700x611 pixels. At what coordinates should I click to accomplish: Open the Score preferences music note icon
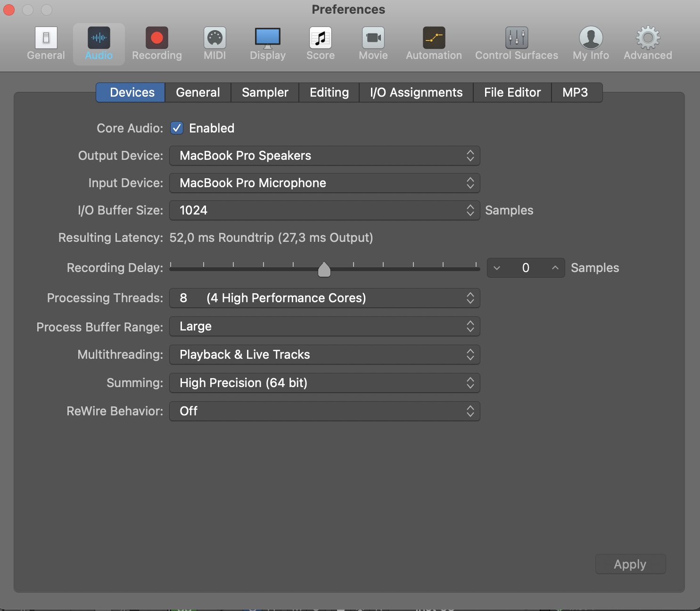[x=321, y=38]
